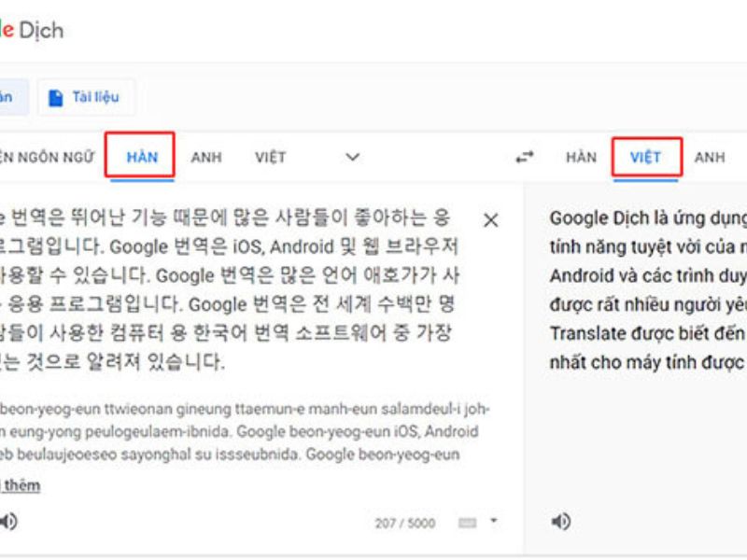Click the Vietnamese translated text output

click(648, 290)
